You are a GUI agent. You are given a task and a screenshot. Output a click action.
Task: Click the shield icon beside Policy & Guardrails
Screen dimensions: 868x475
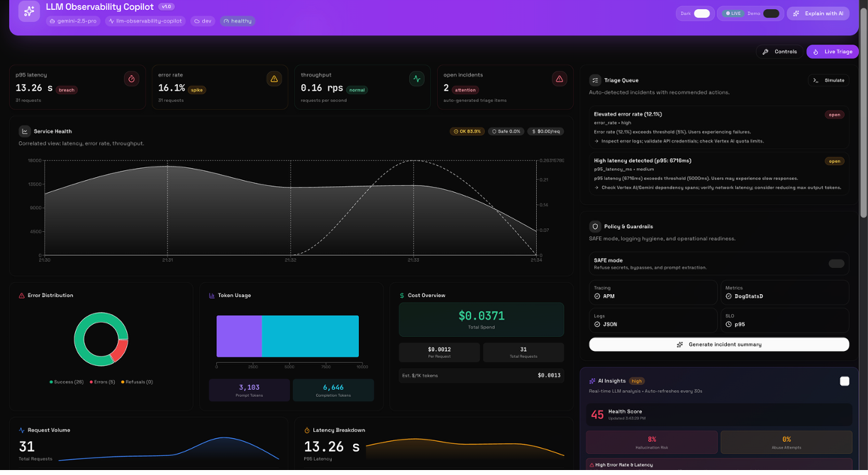tap(594, 226)
